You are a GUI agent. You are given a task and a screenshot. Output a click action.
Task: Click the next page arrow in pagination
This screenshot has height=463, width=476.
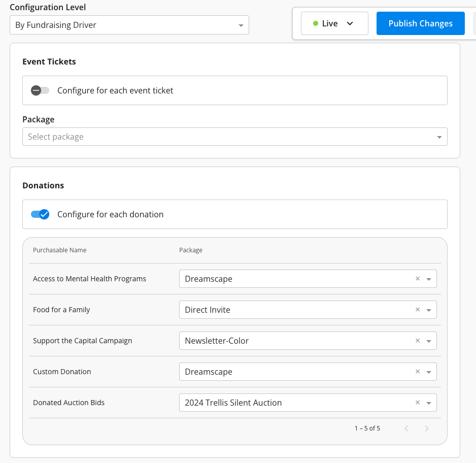click(x=426, y=428)
